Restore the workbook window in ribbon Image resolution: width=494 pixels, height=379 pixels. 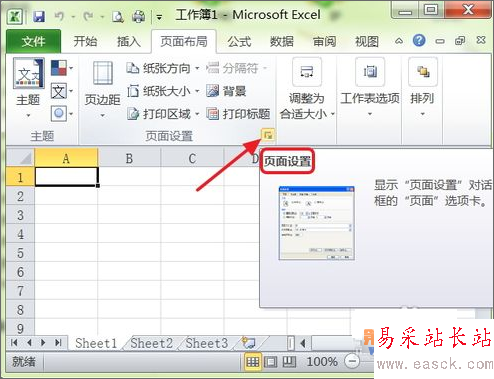(460, 41)
